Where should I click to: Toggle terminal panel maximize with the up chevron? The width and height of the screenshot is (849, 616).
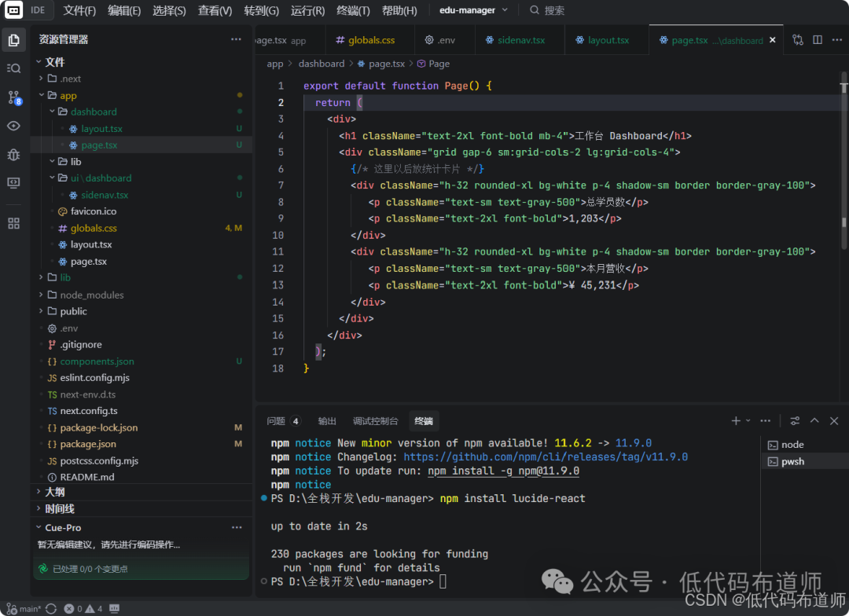tap(814, 421)
